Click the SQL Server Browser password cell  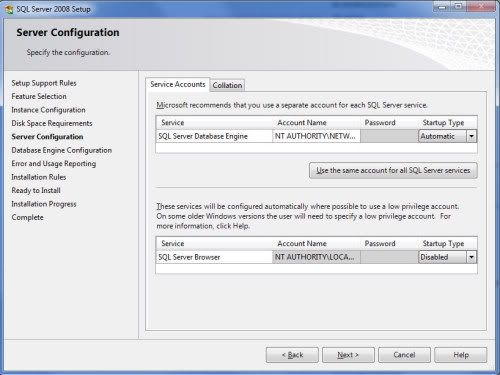pos(389,257)
